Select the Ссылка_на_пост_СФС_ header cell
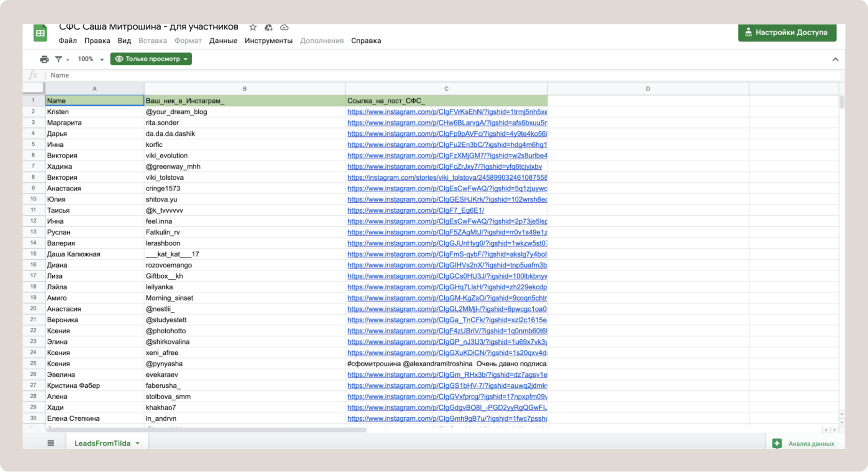The height and width of the screenshot is (472, 868). [x=446, y=101]
